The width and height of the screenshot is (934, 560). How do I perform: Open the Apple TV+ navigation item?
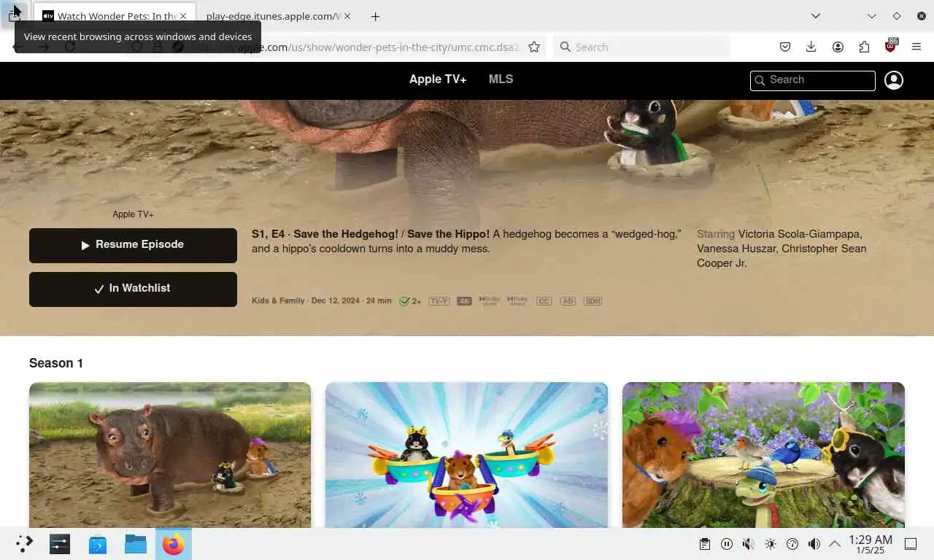(438, 79)
